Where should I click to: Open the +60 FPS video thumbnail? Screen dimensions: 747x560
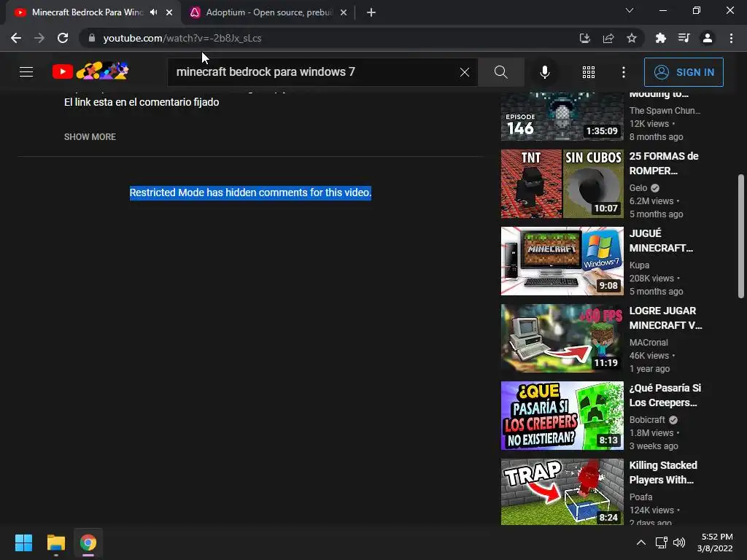[x=562, y=338]
